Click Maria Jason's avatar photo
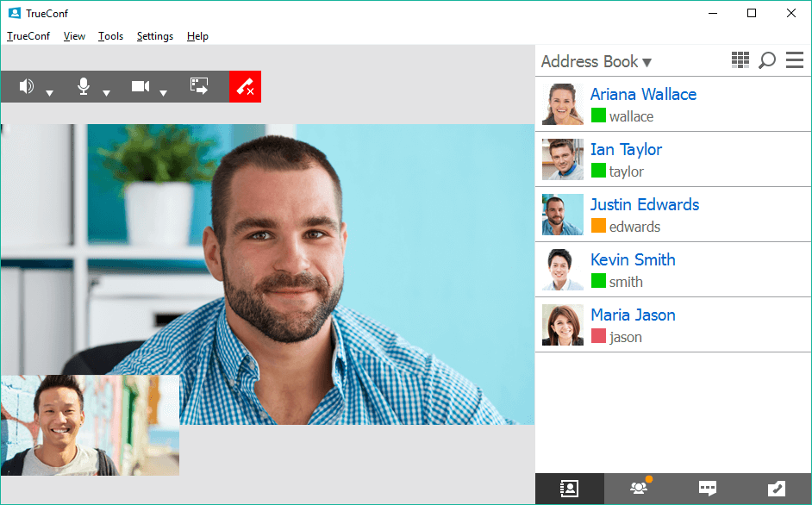812x505 pixels. pyautogui.click(x=562, y=325)
